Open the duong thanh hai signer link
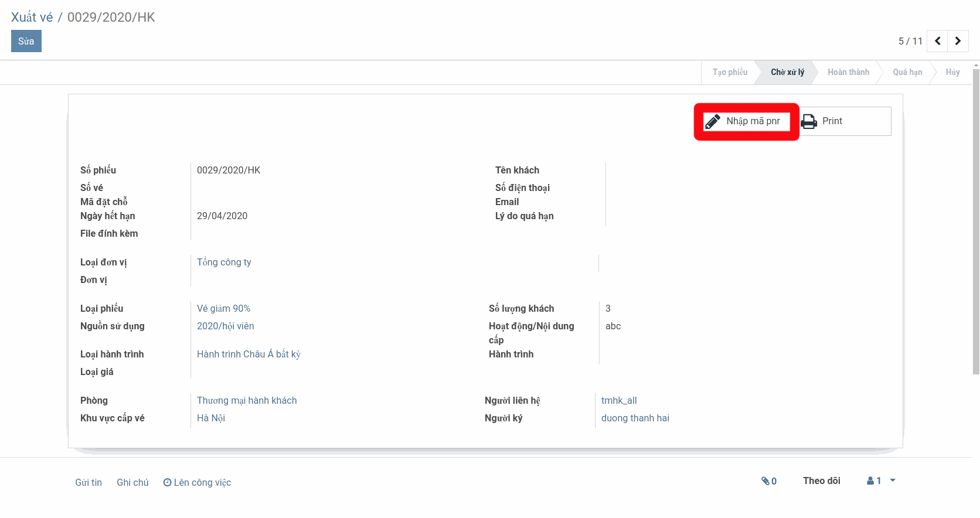 coord(635,418)
